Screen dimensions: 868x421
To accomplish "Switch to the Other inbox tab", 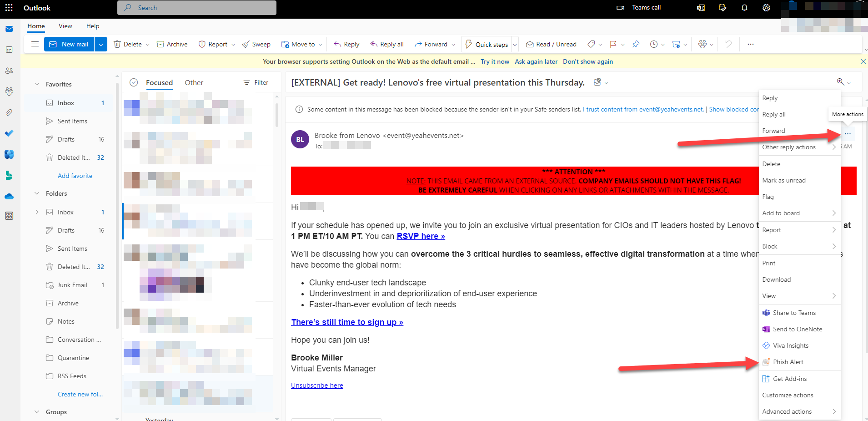I will (x=194, y=82).
